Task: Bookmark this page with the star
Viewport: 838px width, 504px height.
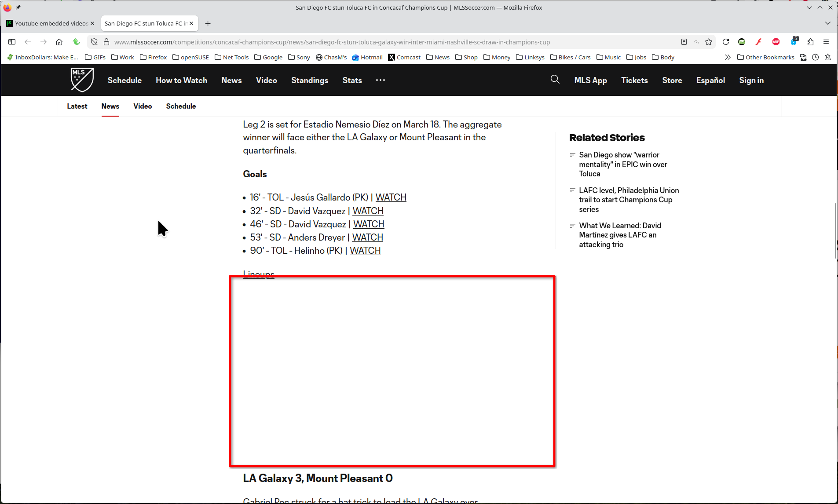Action: pyautogui.click(x=709, y=42)
